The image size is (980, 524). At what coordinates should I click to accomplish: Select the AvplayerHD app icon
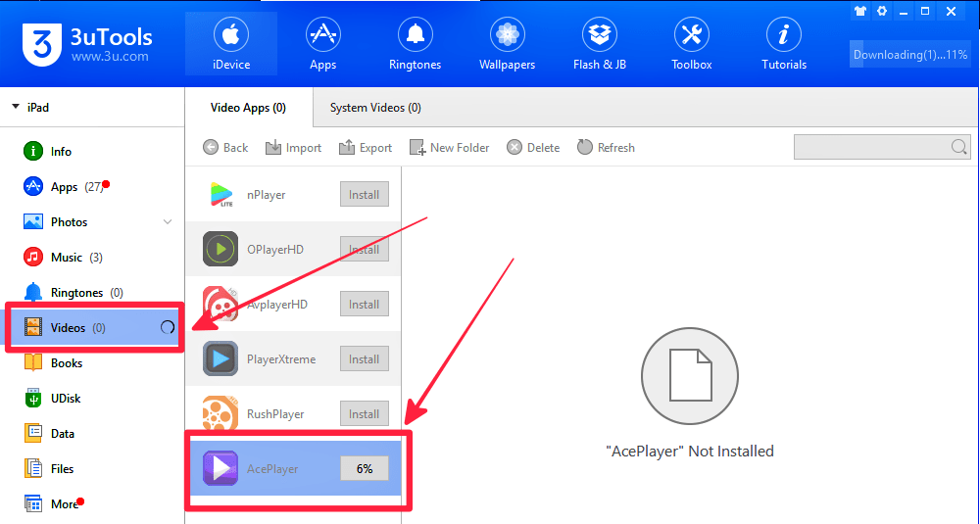pos(220,305)
